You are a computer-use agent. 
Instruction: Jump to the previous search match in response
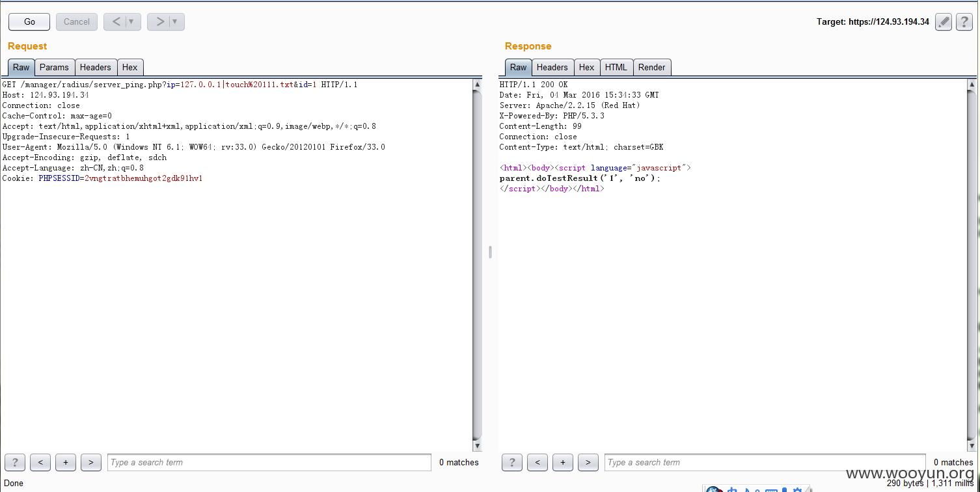click(538, 462)
